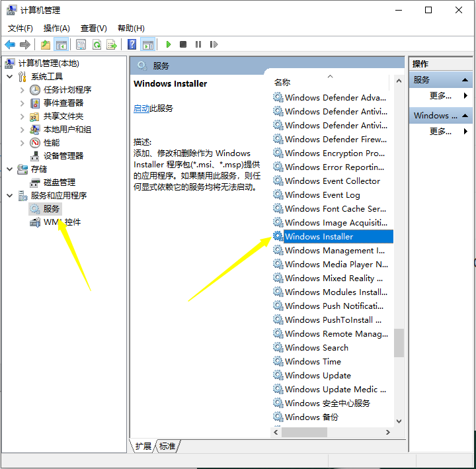The width and height of the screenshot is (476, 469).
Task: Restart Service with restart icon
Action: (214, 44)
